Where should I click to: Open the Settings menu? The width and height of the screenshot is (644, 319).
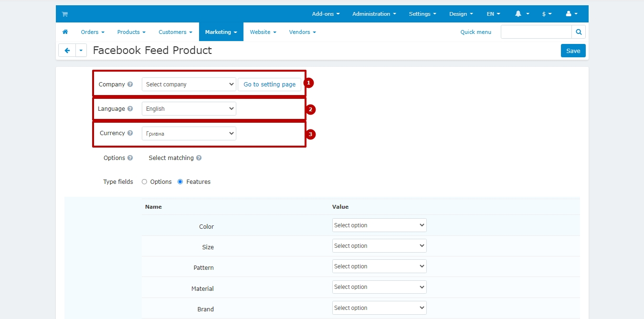[x=422, y=14]
